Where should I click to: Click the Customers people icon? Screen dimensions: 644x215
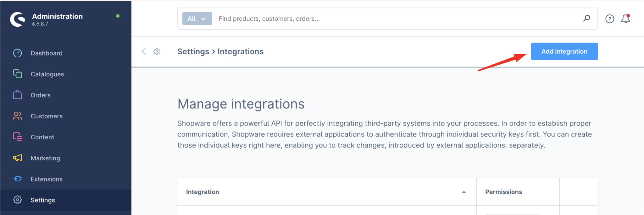pos(18,116)
